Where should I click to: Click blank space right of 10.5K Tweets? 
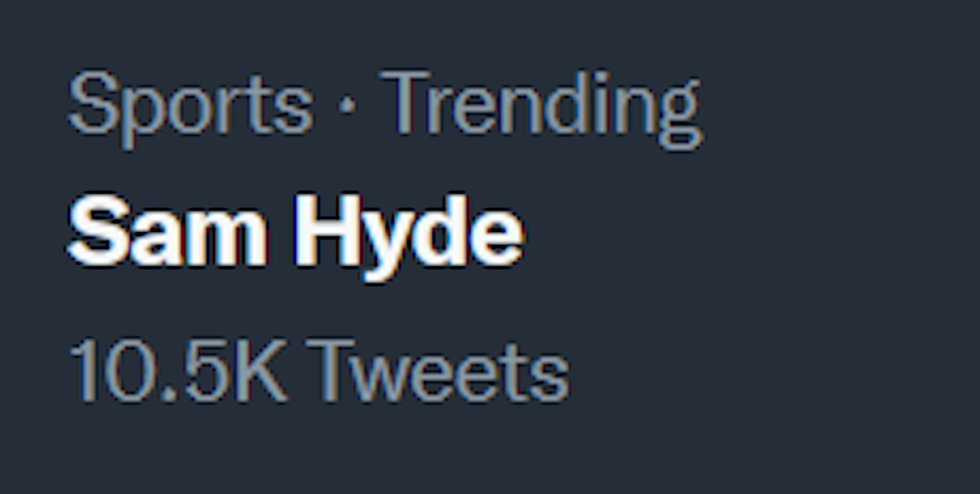pyautogui.click(x=757, y=370)
